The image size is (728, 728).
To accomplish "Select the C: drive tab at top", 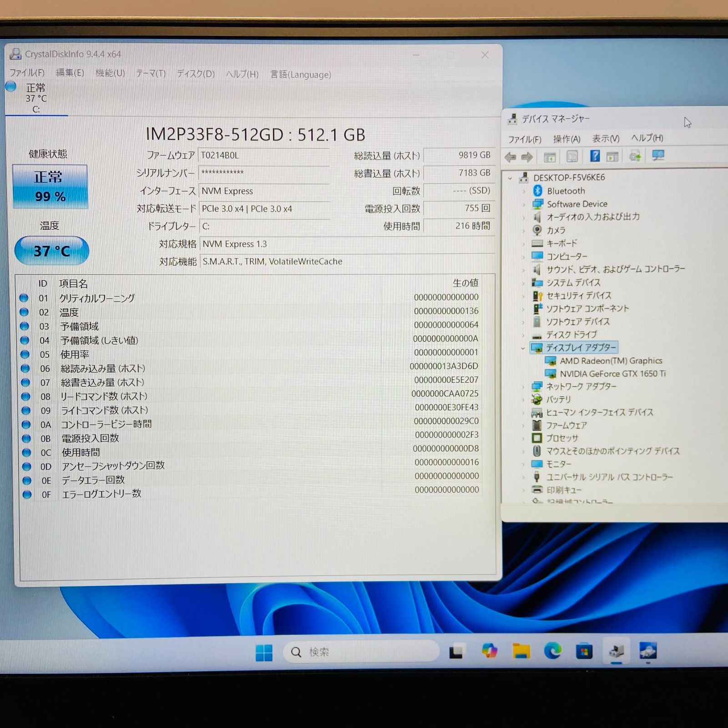I will (x=36, y=98).
